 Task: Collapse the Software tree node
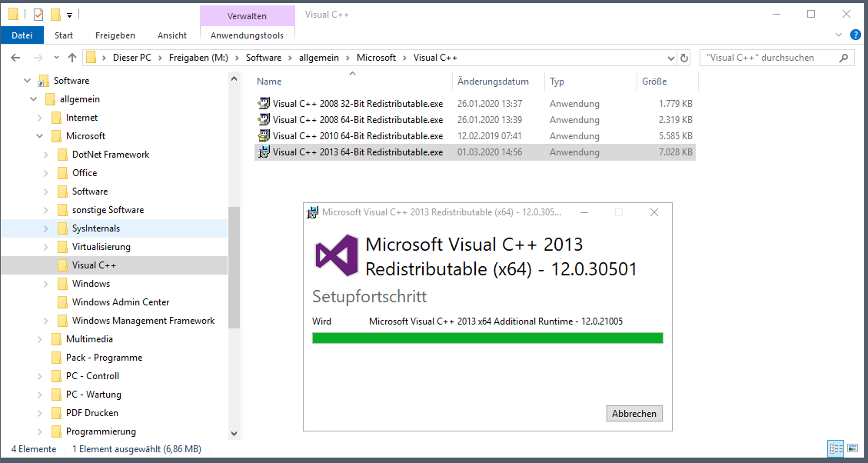pos(27,81)
